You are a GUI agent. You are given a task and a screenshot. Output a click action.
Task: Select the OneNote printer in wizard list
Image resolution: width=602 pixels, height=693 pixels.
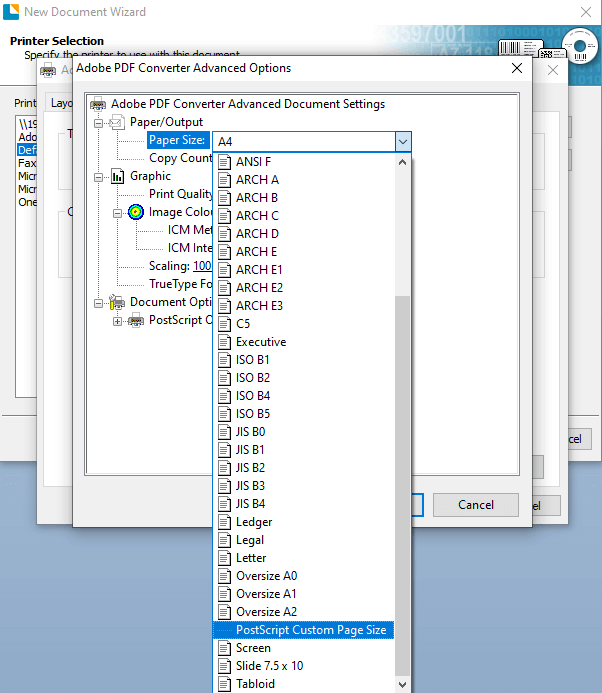click(x=27, y=202)
